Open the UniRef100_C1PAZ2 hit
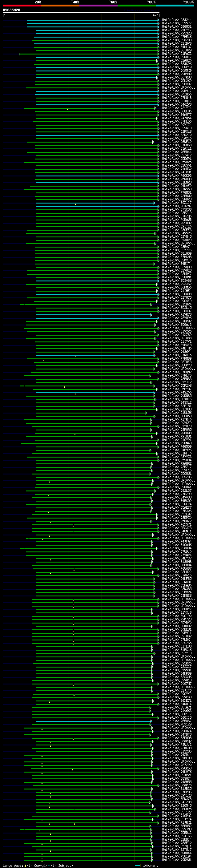The image size is (197, 868). (x=176, y=54)
